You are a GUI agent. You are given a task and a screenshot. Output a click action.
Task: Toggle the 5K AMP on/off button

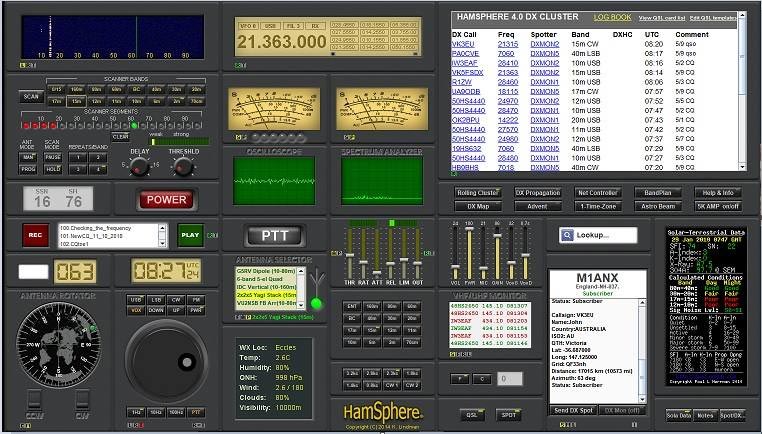point(718,206)
